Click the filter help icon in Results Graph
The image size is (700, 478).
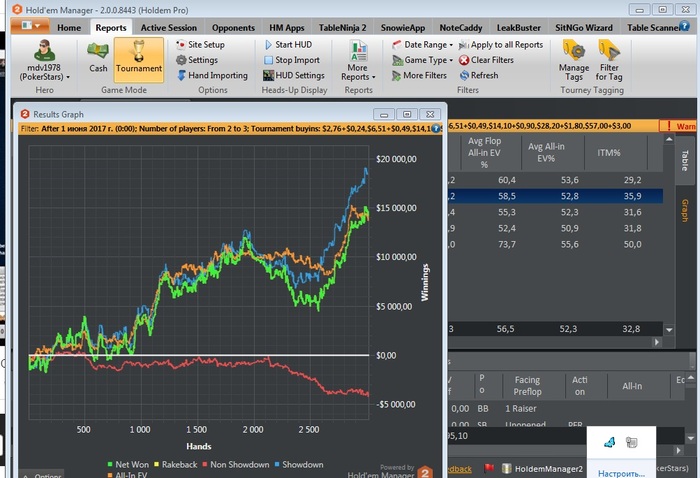tap(436, 129)
